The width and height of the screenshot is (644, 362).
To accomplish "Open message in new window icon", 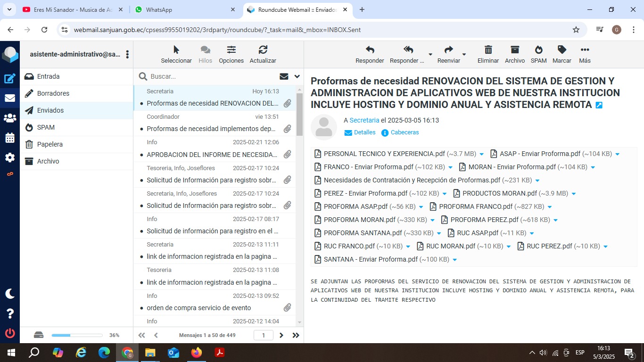I will click(599, 105).
